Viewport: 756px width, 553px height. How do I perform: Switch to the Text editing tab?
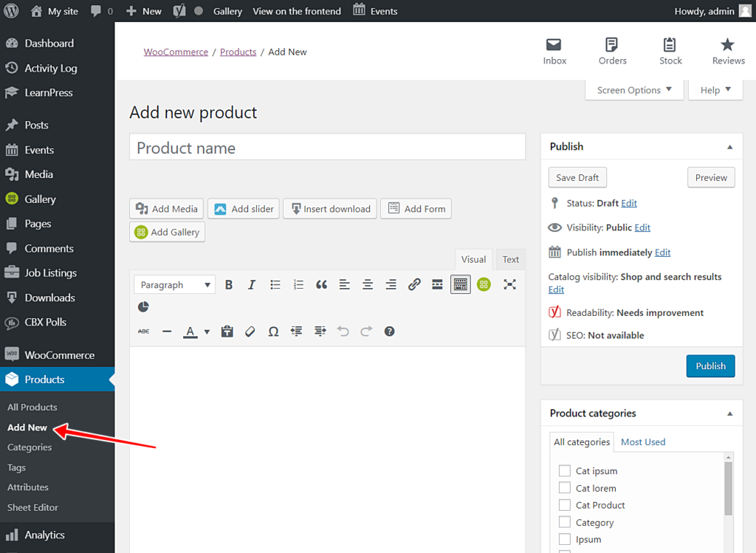click(x=510, y=259)
